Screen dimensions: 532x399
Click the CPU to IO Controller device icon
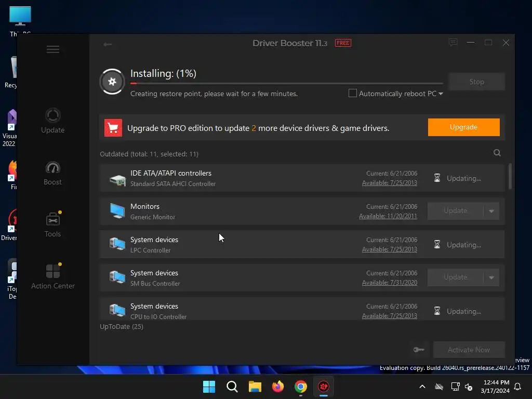[117, 310]
